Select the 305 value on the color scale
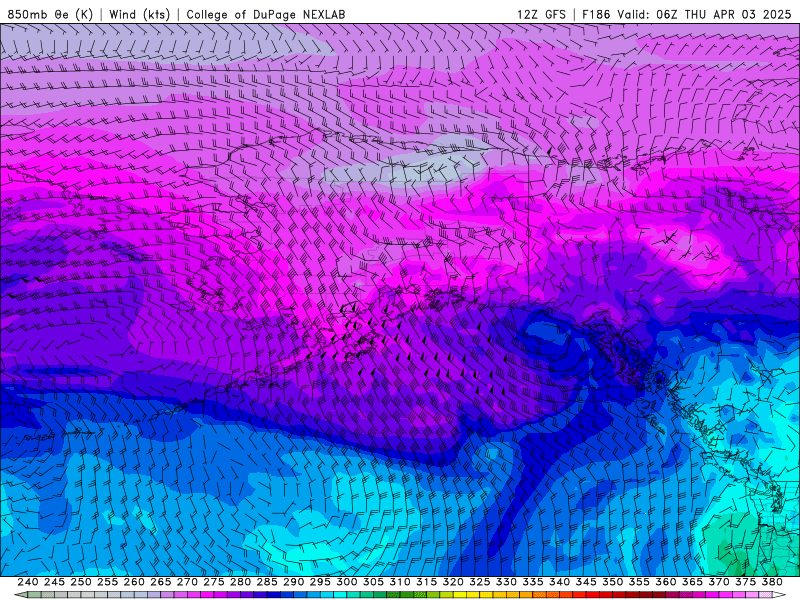Screen dimensions: 800x600 click(x=373, y=582)
